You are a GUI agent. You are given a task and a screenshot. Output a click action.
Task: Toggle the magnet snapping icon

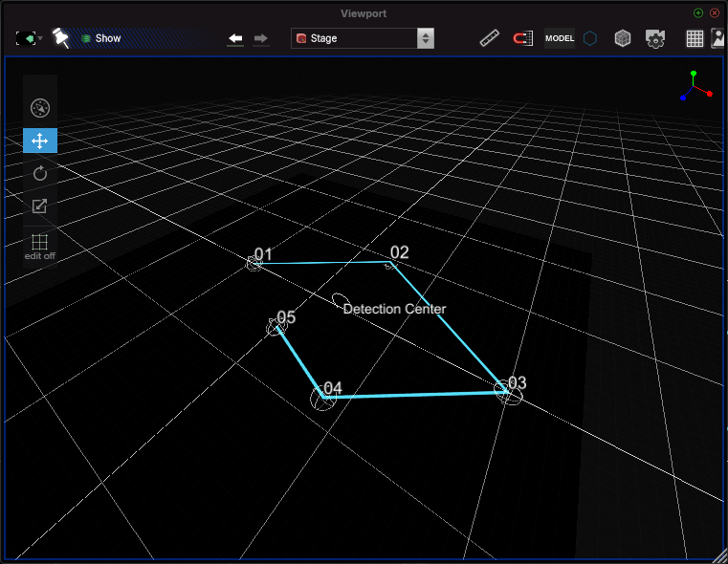pyautogui.click(x=522, y=38)
